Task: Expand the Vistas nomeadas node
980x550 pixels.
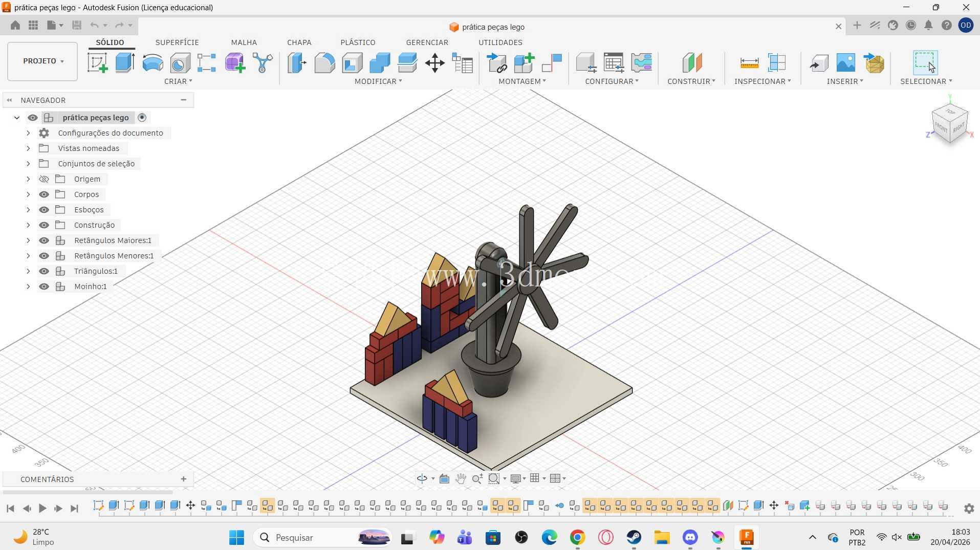Action: pyautogui.click(x=28, y=148)
